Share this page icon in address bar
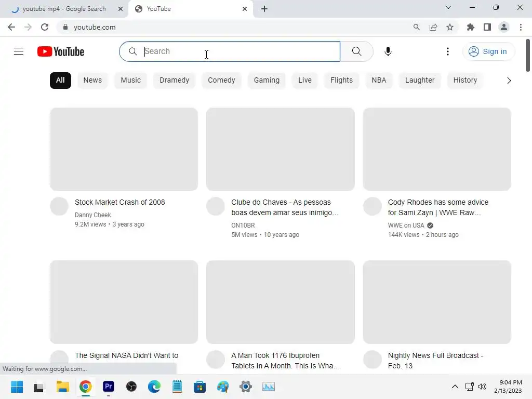Screen dimensions: 532x399 point(433,27)
